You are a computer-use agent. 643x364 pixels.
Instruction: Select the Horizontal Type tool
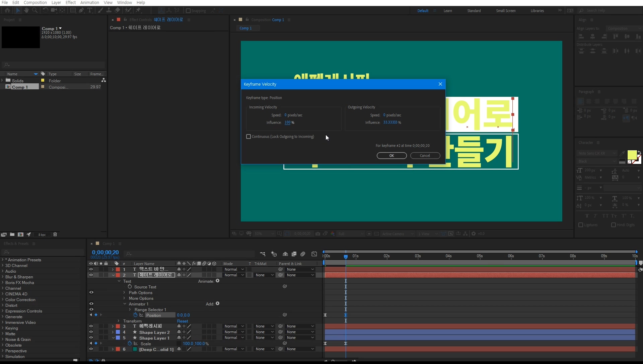pyautogui.click(x=90, y=10)
